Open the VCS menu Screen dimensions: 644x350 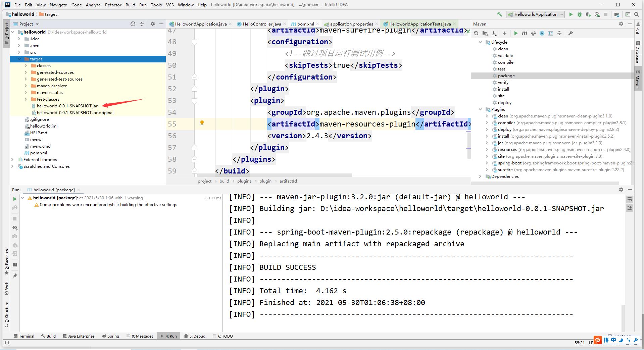pos(170,5)
